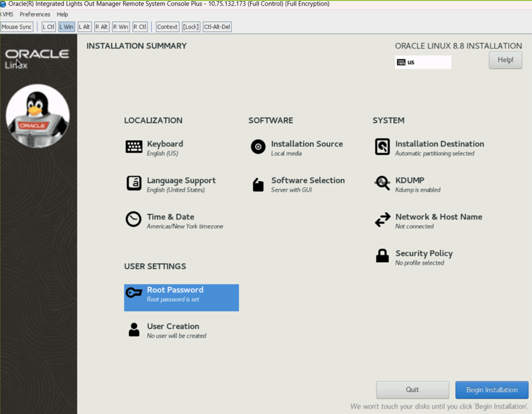Open Installation Source label
532x414 pixels.
(x=307, y=144)
